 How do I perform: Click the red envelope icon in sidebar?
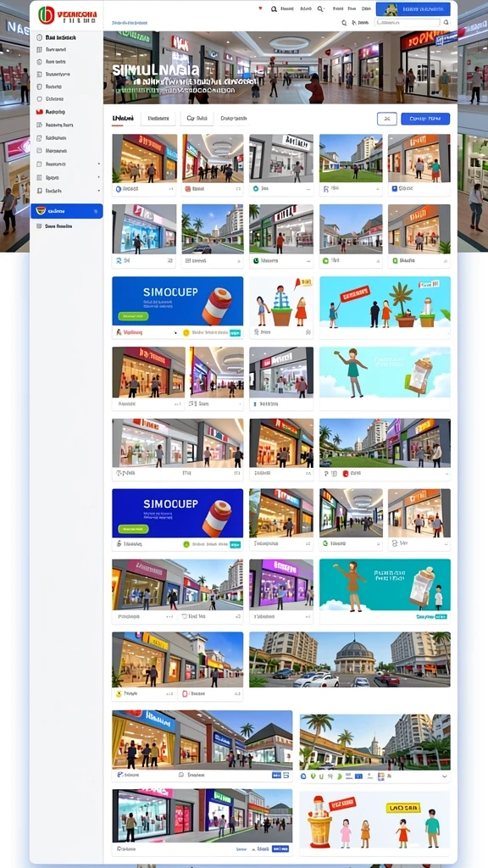[39, 111]
